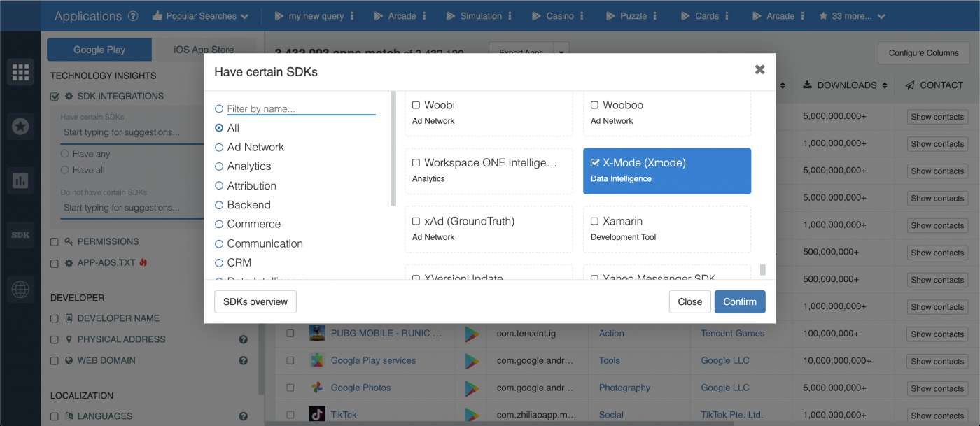The width and height of the screenshot is (980, 426).
Task: Select the CRM category radio
Action: (x=219, y=262)
